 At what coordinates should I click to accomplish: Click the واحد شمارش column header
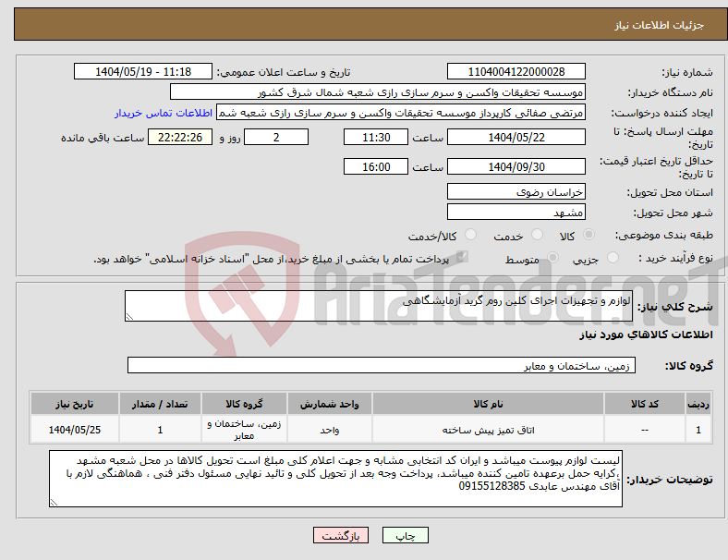[x=329, y=404]
